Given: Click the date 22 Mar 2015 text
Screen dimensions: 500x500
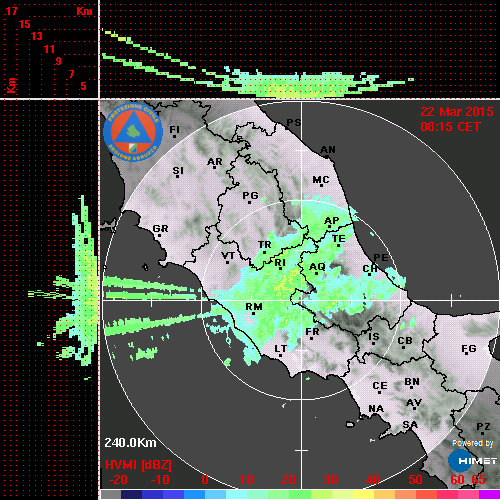Looking at the screenshot, I should click(457, 112).
